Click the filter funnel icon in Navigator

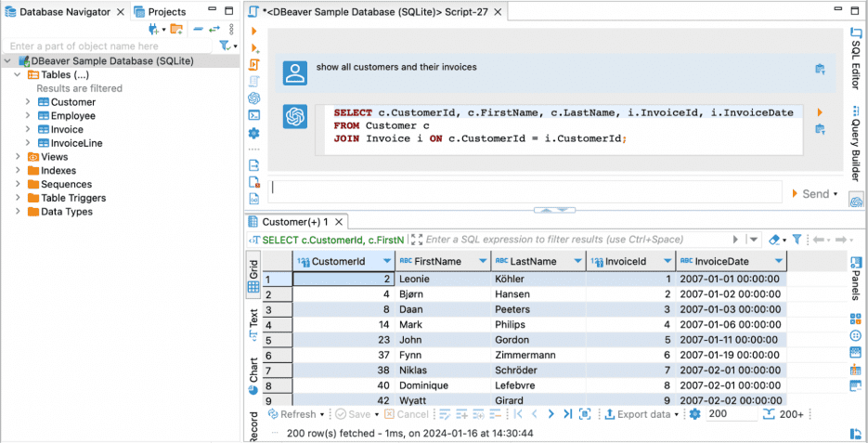(225, 46)
